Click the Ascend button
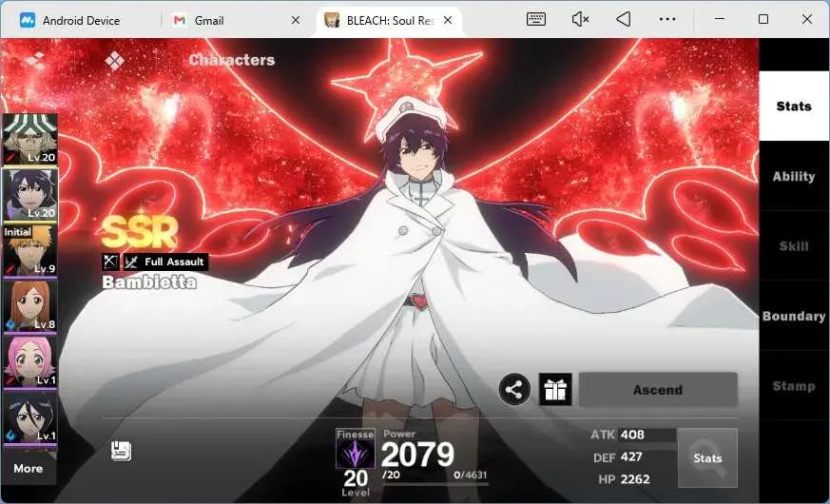The width and height of the screenshot is (830, 504). coord(658,390)
